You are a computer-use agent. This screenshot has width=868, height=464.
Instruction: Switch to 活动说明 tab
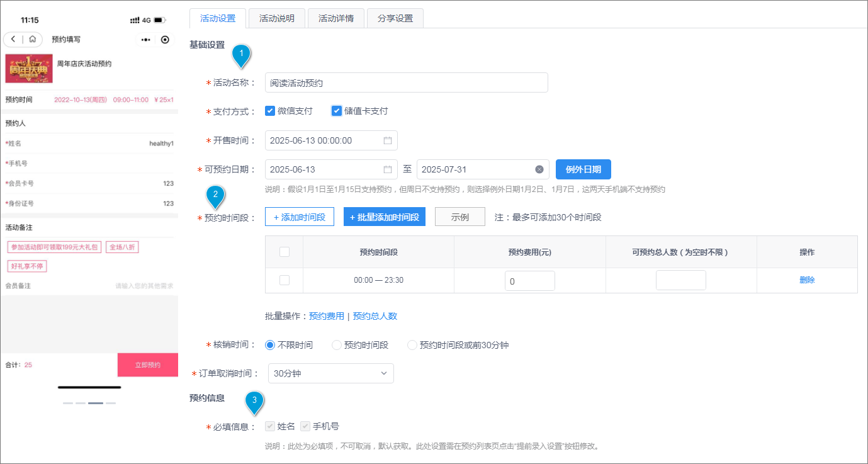(x=277, y=18)
